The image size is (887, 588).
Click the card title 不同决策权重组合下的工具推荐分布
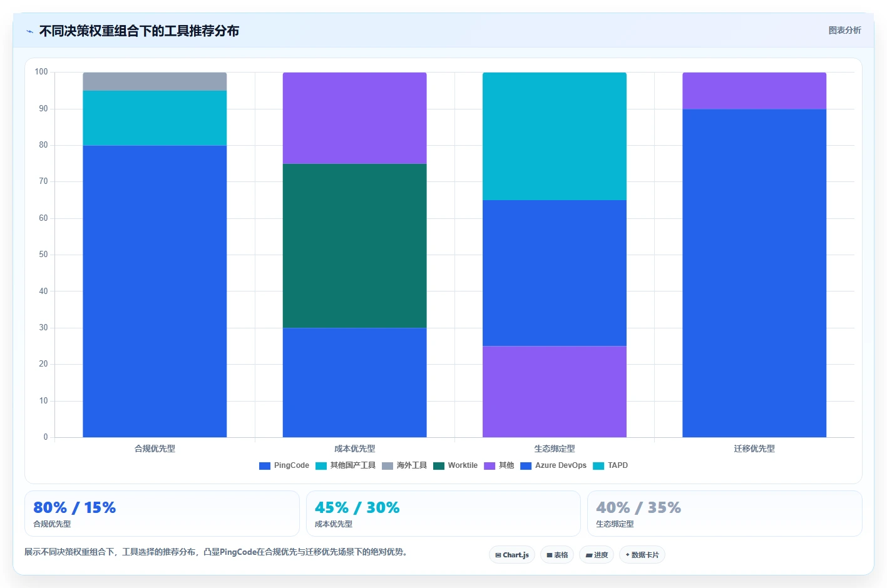click(x=139, y=31)
